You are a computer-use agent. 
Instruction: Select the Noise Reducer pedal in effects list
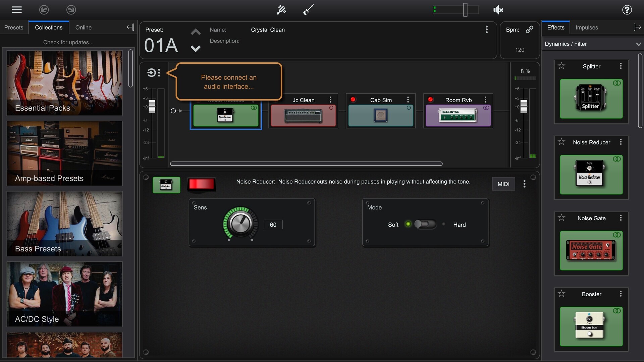pos(591,175)
